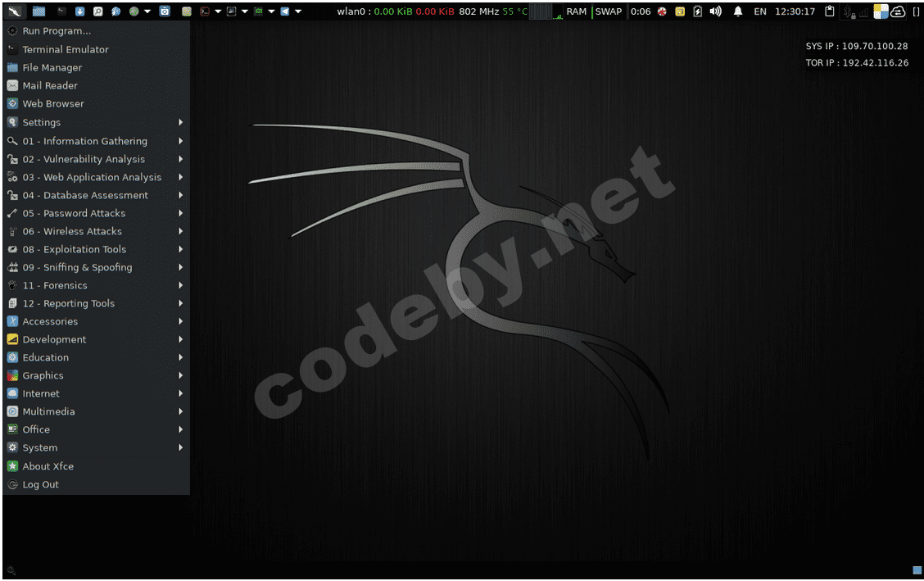Click the green chip launcher icon

tap(258, 11)
